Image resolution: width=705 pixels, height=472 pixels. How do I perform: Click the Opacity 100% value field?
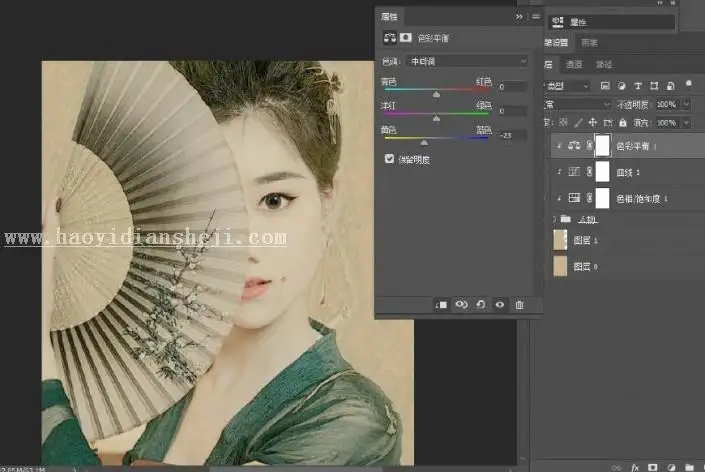[x=667, y=104]
